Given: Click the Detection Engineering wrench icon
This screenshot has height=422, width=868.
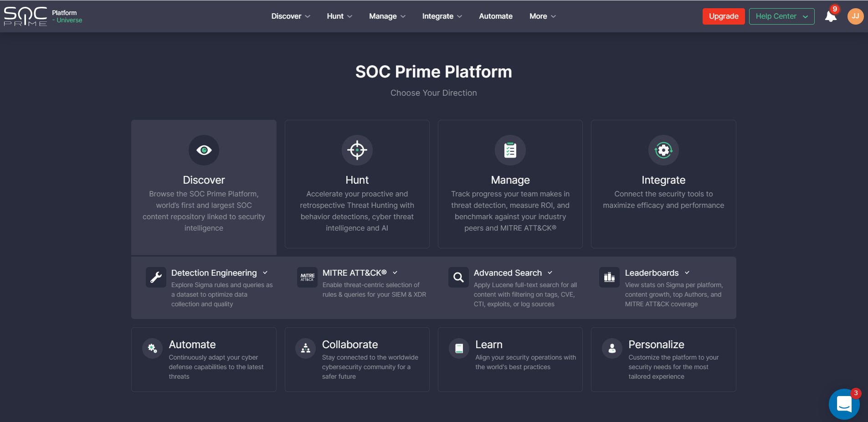Looking at the screenshot, I should (x=156, y=277).
